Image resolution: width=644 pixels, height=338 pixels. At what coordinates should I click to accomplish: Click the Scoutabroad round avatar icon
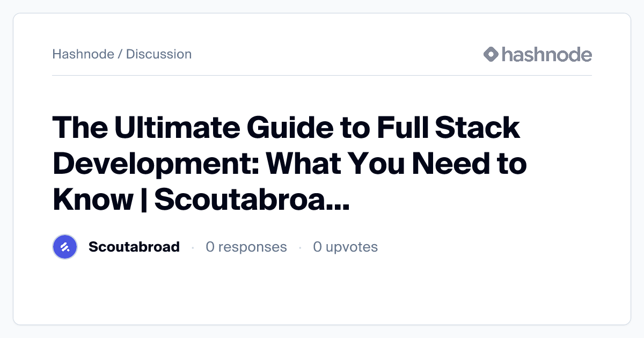[65, 247]
